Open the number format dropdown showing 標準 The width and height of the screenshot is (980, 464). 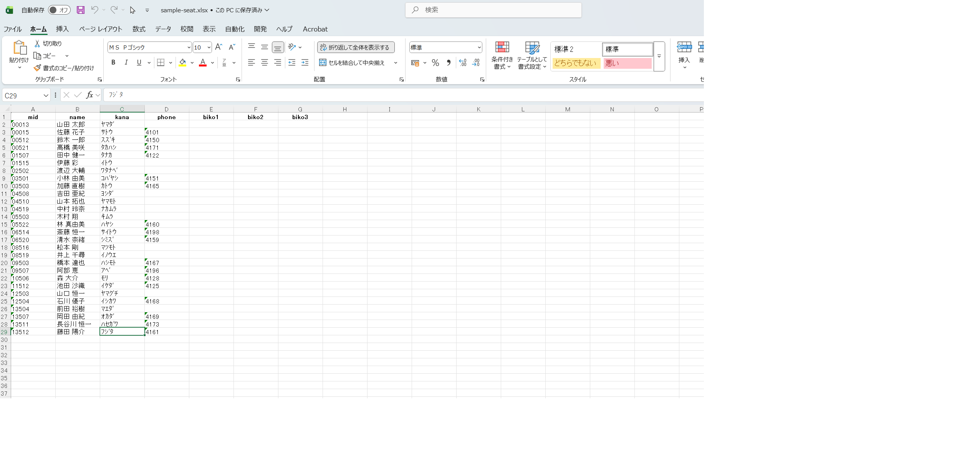[x=479, y=47]
